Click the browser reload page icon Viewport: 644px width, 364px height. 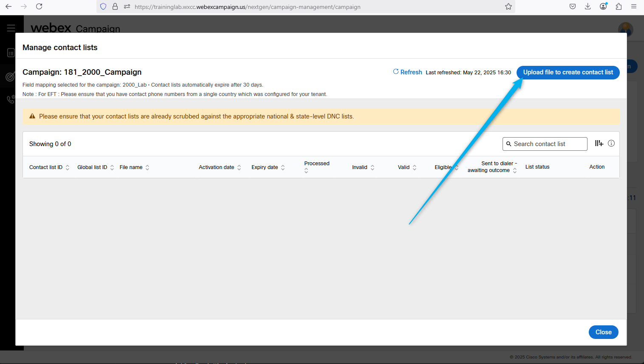tap(39, 6)
